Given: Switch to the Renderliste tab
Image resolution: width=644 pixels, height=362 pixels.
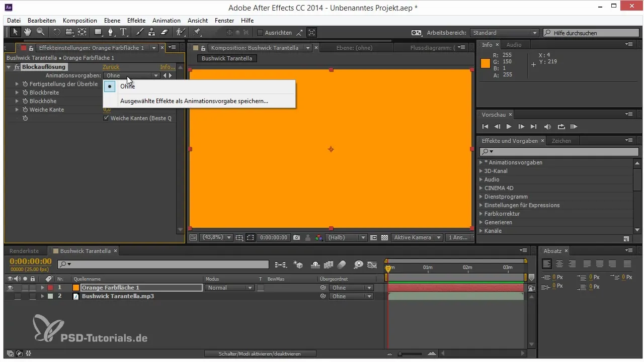Looking at the screenshot, I should coord(24,251).
